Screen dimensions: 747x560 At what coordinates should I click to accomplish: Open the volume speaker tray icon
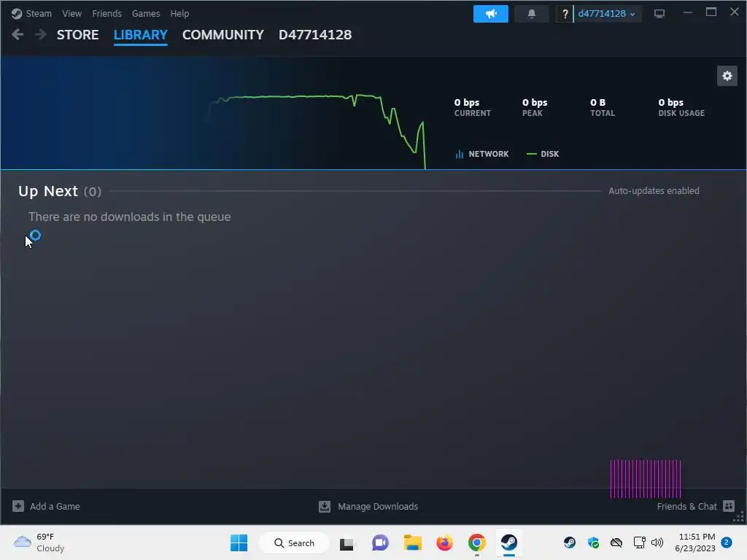point(657,542)
